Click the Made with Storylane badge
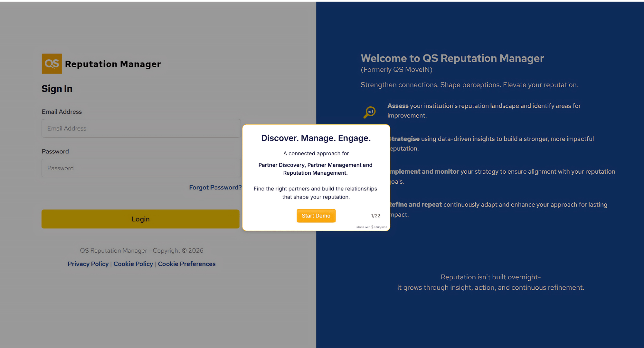This screenshot has height=348, width=644. point(372,227)
